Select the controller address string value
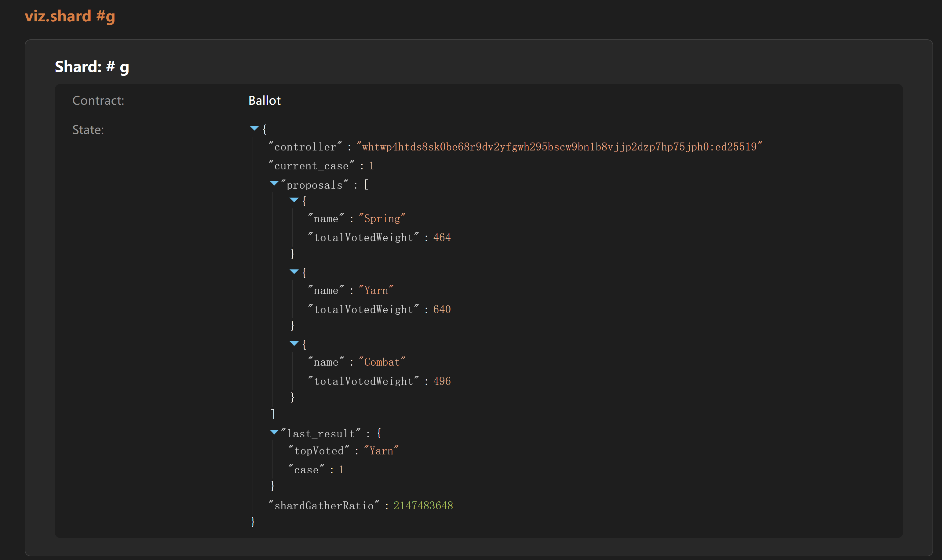Viewport: 942px width, 560px height. [x=559, y=147]
